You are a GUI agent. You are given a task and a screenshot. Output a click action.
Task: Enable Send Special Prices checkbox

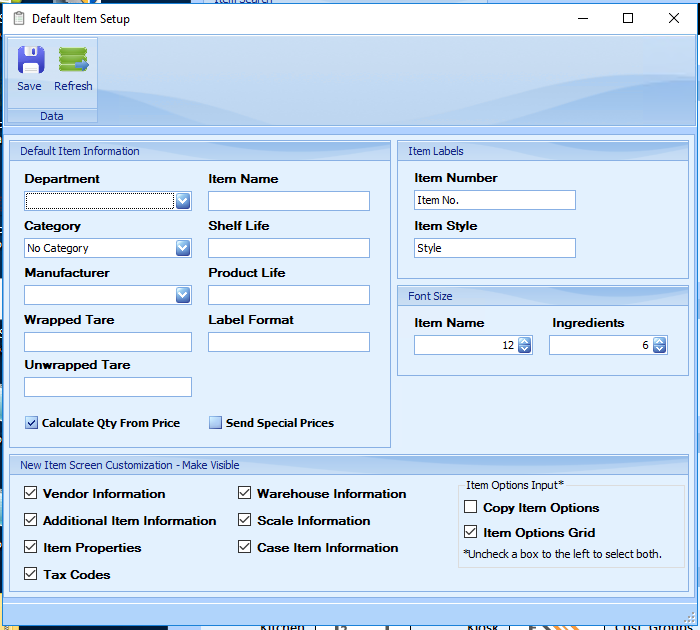[x=215, y=423]
